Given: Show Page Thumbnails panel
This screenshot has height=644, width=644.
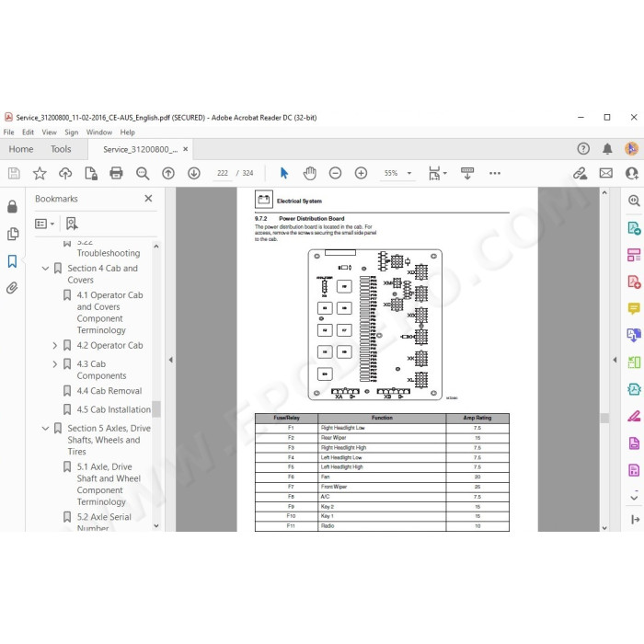Looking at the screenshot, I should (x=13, y=234).
